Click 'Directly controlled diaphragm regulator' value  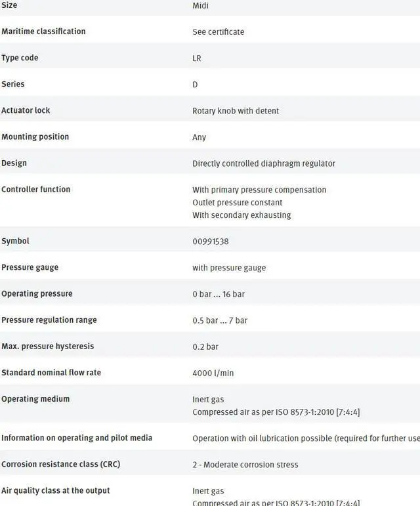point(264,163)
